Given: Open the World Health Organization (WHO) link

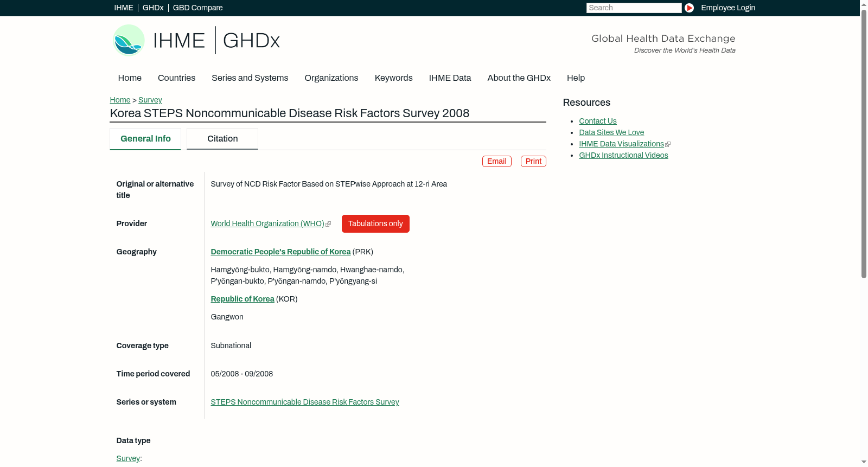Looking at the screenshot, I should [267, 224].
